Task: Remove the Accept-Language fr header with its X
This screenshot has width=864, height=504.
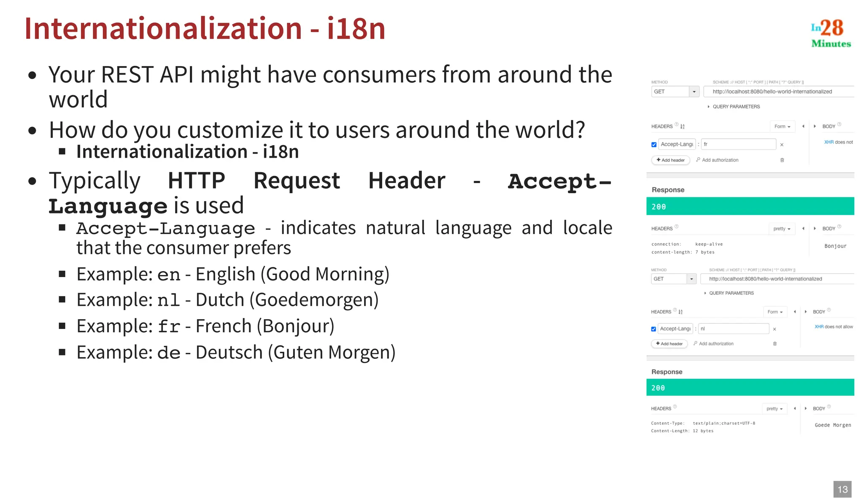Action: [x=782, y=145]
